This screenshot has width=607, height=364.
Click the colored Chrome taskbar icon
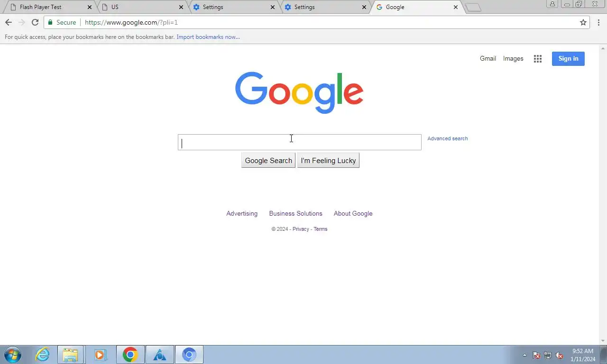[130, 355]
